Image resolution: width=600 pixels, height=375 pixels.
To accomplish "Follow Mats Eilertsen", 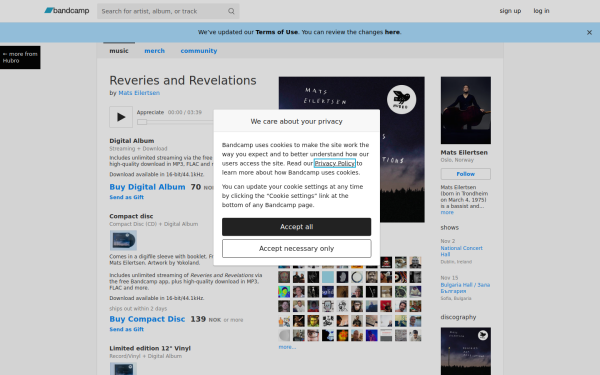I will pyautogui.click(x=466, y=174).
